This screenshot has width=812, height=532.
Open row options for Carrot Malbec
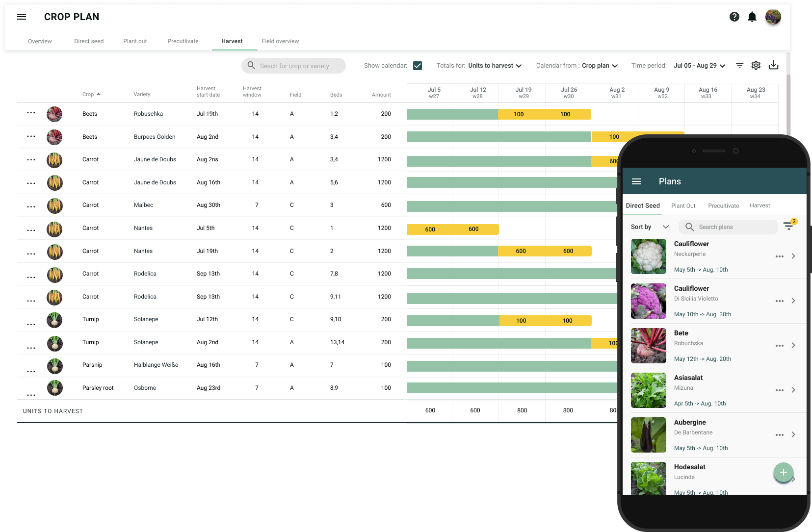31,207
